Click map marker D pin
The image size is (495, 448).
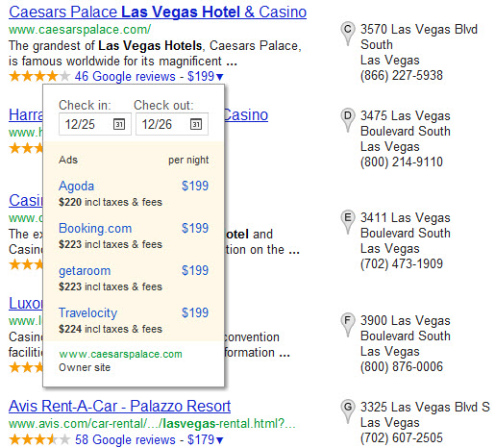click(348, 120)
